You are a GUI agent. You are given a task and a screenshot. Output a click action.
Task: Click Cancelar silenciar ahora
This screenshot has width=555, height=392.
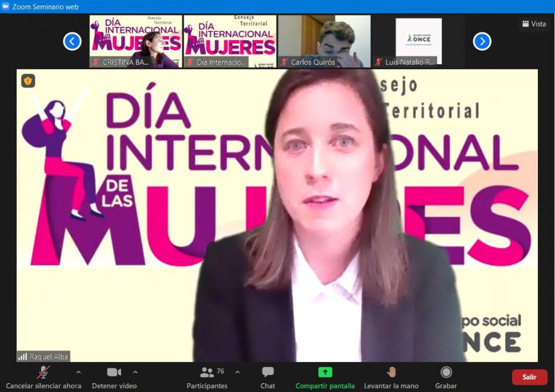[43, 385]
